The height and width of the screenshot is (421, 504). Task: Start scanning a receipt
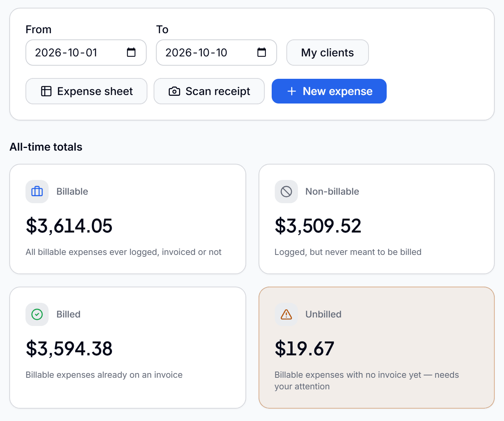[x=209, y=91]
